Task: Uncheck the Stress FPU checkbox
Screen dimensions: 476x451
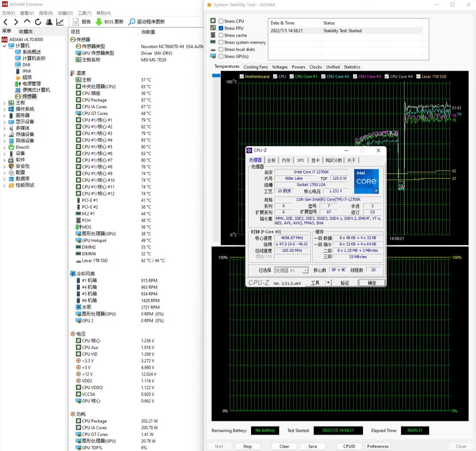Action: click(x=221, y=28)
